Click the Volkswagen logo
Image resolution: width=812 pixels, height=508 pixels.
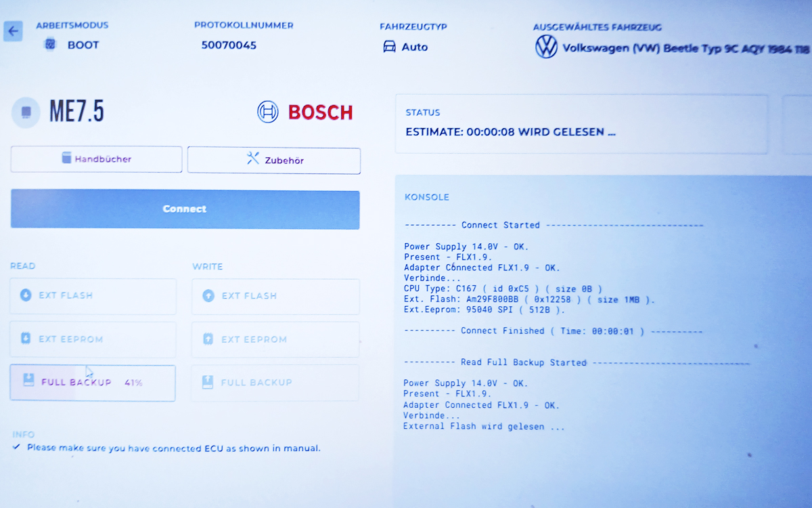coord(546,47)
